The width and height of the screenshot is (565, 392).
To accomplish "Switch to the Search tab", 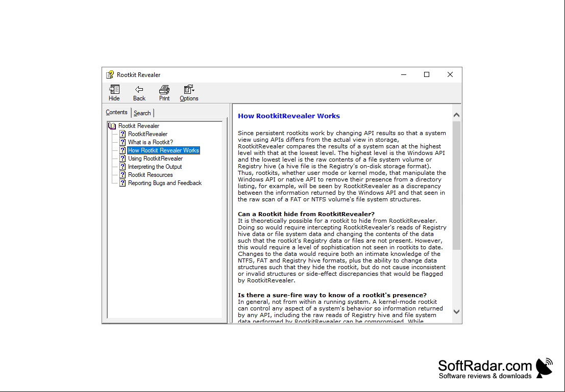I will pos(142,113).
